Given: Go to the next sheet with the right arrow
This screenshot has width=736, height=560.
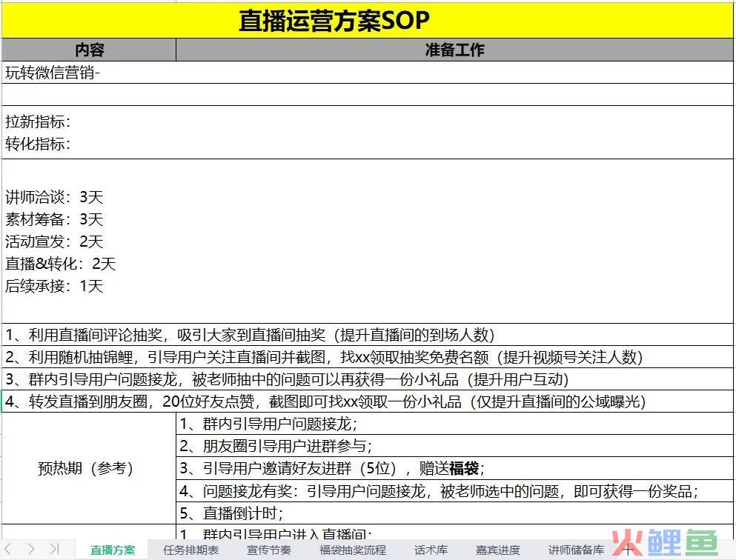Looking at the screenshot, I should click(31, 549).
